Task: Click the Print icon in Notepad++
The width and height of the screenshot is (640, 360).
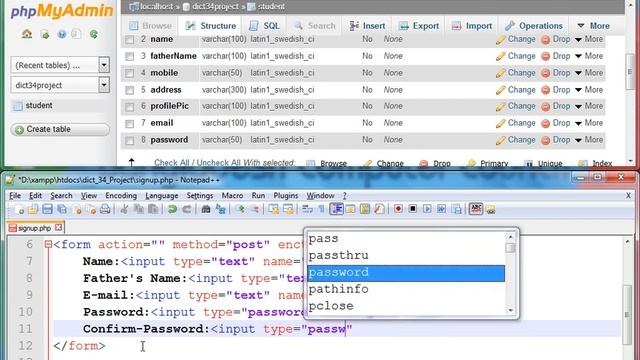Action: click(105, 209)
